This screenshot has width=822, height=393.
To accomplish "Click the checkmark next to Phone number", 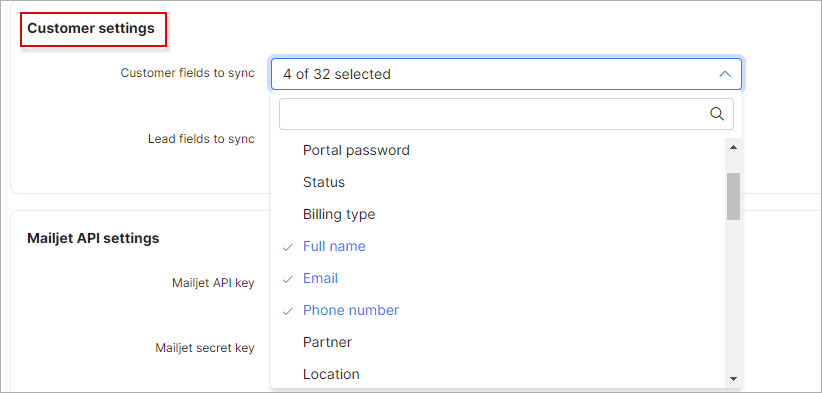I will point(287,311).
